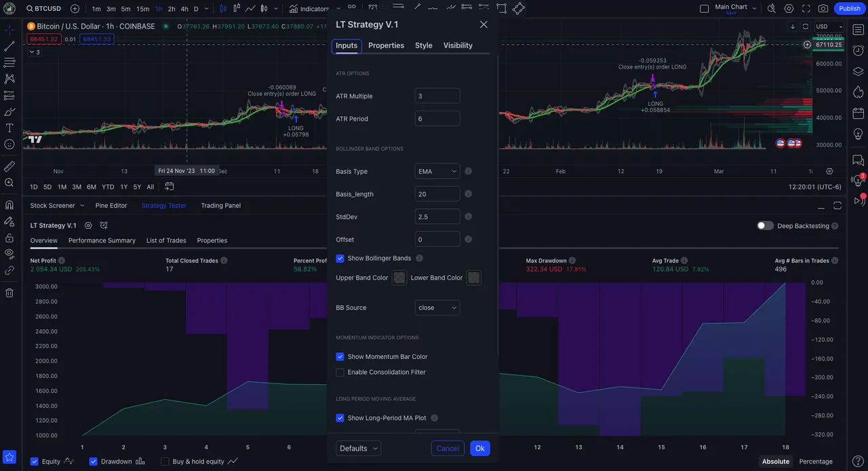
Task: Open the emoji icons tool
Action: (9, 144)
